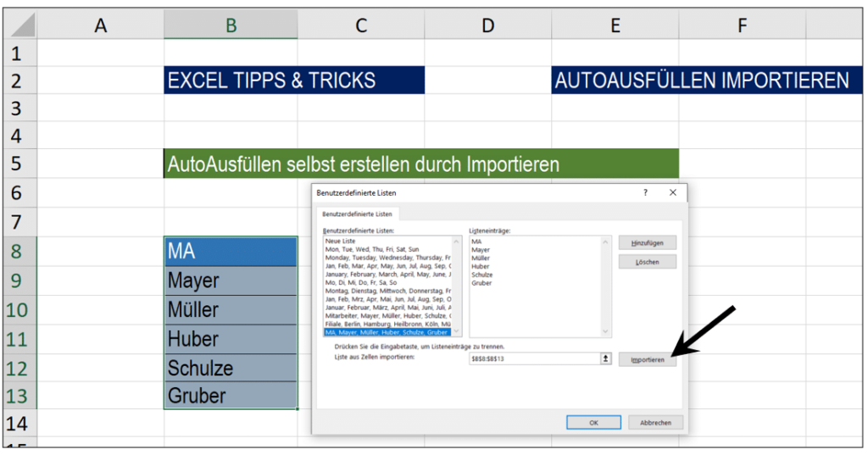868x455 pixels.
Task: Click up arrow of custom lists scrollbar
Action: 457,241
